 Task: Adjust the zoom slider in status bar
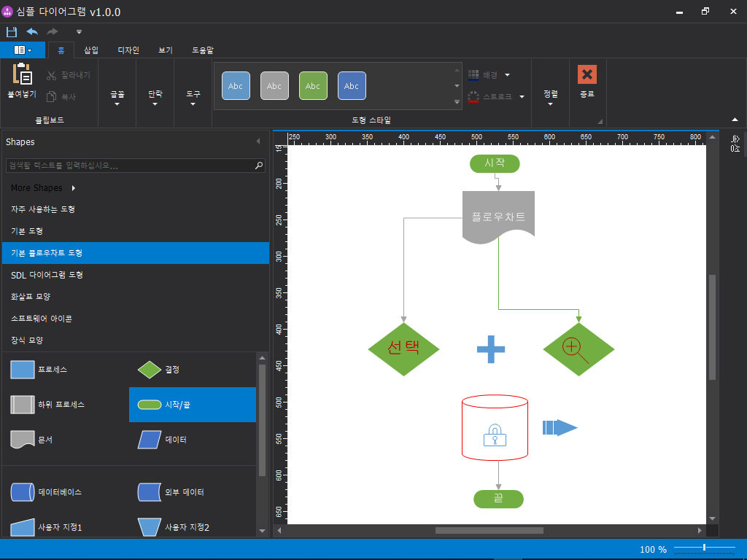pos(704,548)
